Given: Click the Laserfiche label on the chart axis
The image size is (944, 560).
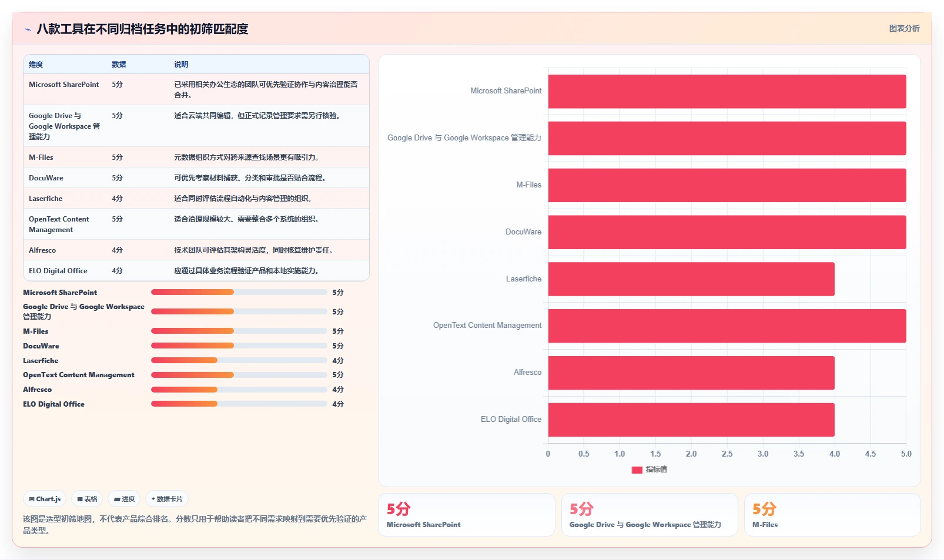Looking at the screenshot, I should [524, 279].
